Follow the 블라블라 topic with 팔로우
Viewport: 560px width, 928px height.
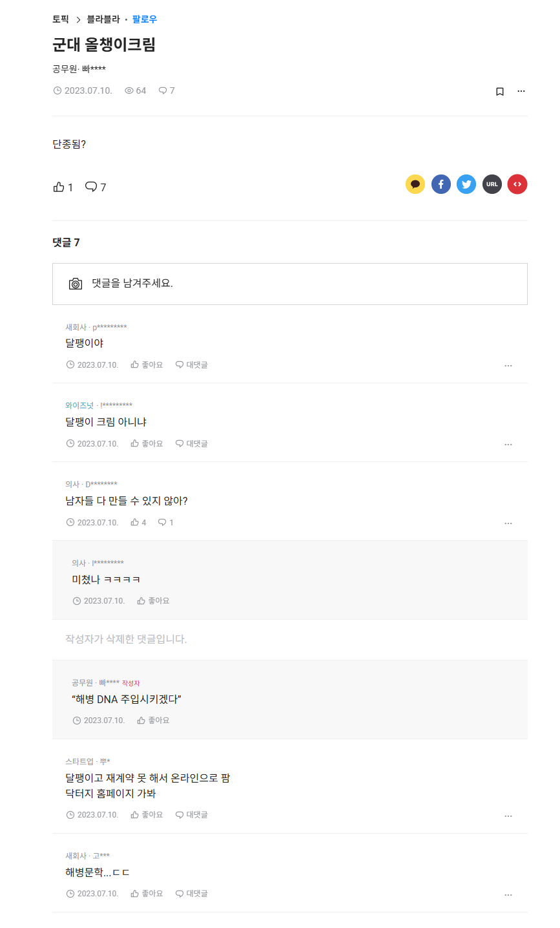point(145,19)
